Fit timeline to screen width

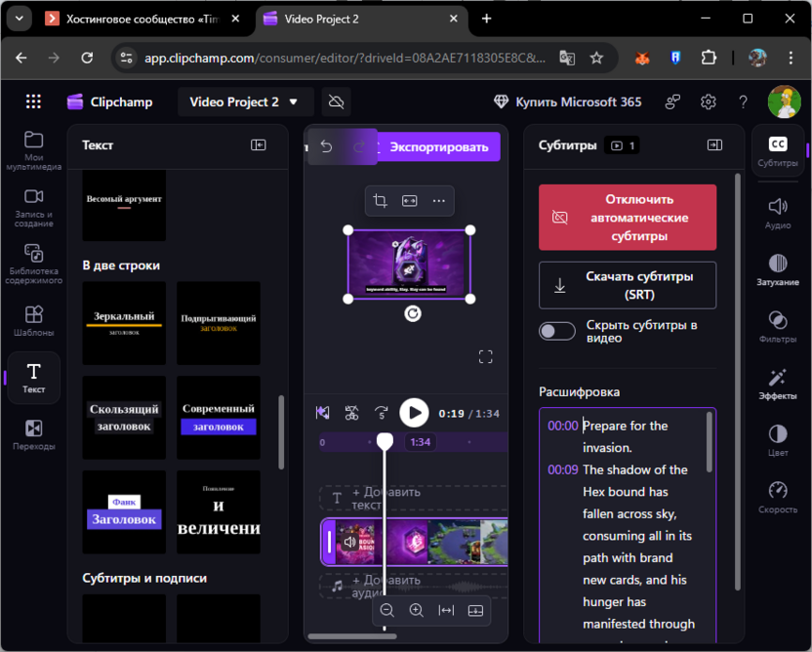point(446,611)
